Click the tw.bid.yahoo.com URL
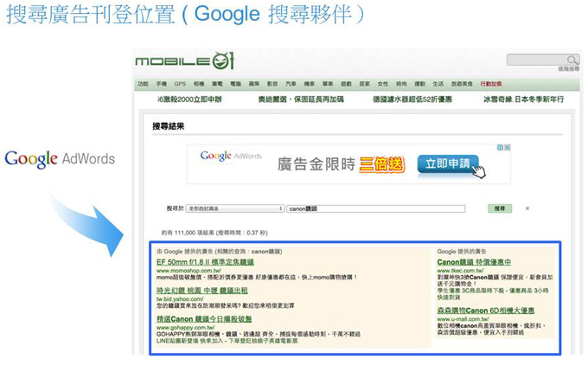The width and height of the screenshot is (588, 365). point(180,299)
